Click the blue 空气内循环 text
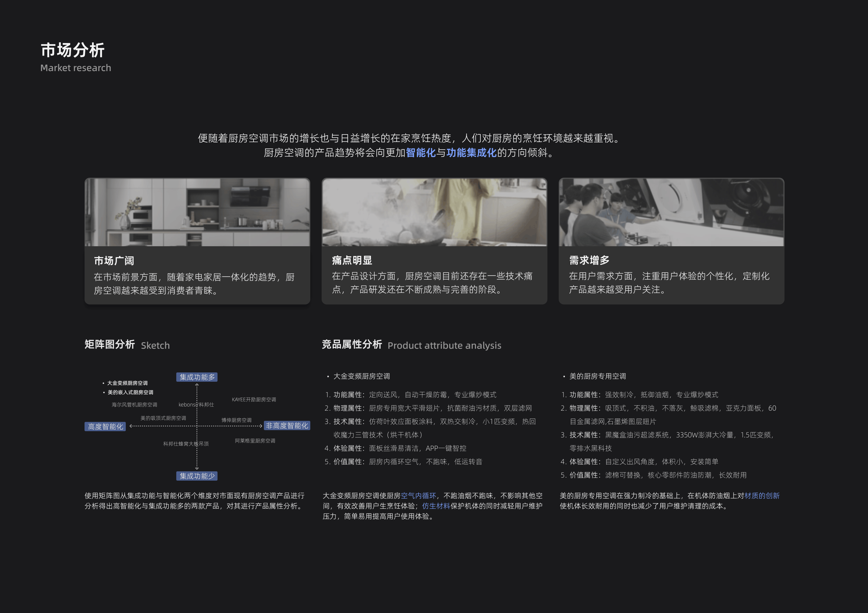Image resolution: width=868 pixels, height=613 pixels. coord(418,496)
